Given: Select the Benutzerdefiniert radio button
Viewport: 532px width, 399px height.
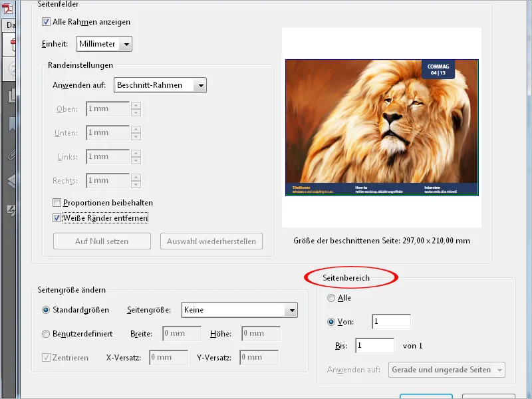Looking at the screenshot, I should pyautogui.click(x=46, y=334).
